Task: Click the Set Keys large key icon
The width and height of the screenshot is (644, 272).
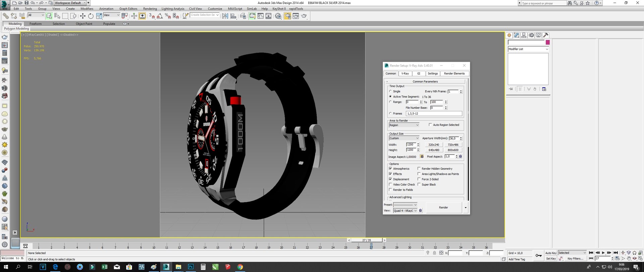Action: [539, 256]
